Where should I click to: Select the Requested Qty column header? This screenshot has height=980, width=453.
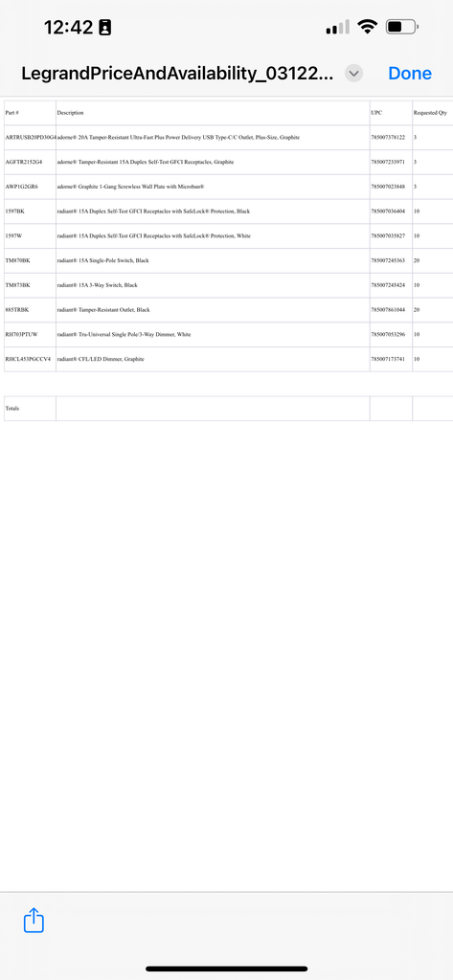[430, 113]
